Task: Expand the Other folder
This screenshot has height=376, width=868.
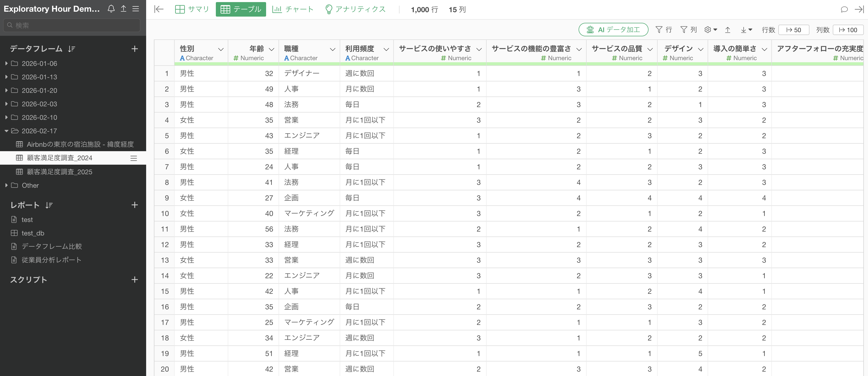Action: pyautogui.click(x=6, y=185)
